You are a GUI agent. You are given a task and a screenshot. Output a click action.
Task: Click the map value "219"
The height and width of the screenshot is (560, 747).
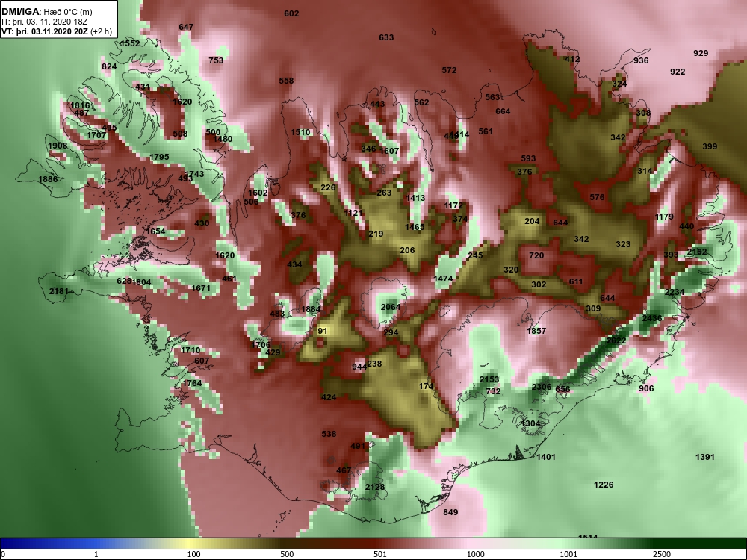coord(376,234)
